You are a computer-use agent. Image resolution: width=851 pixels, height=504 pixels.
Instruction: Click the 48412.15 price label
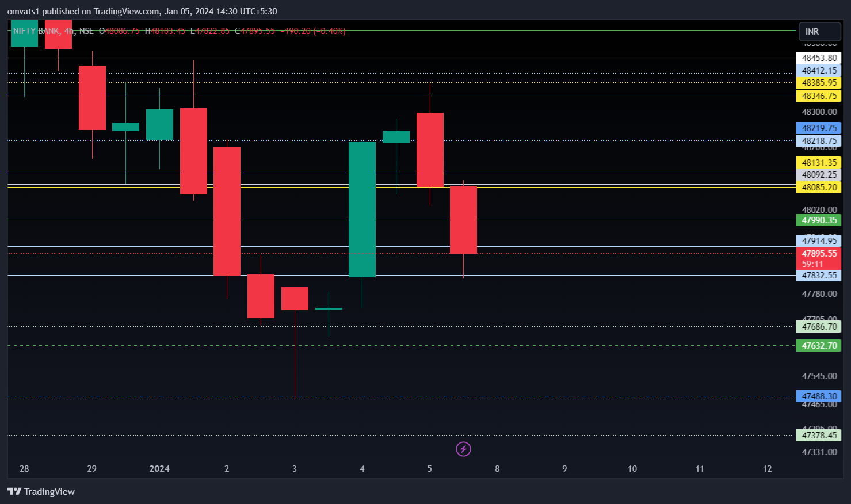(819, 71)
